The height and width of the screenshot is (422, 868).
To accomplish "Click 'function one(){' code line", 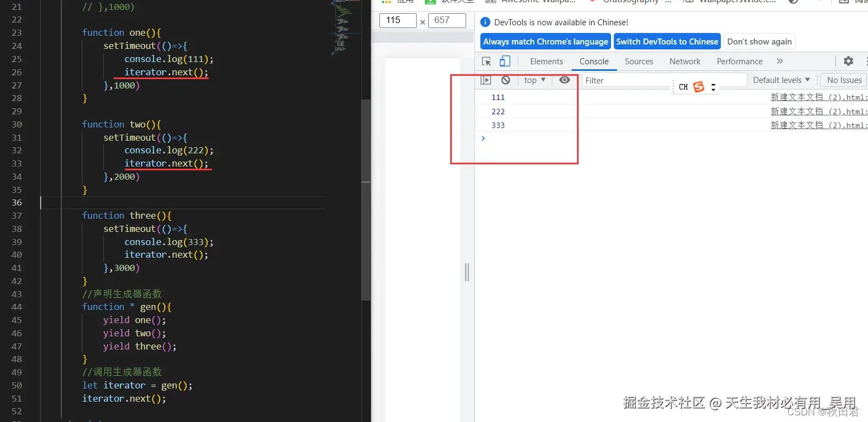I will 121,33.
